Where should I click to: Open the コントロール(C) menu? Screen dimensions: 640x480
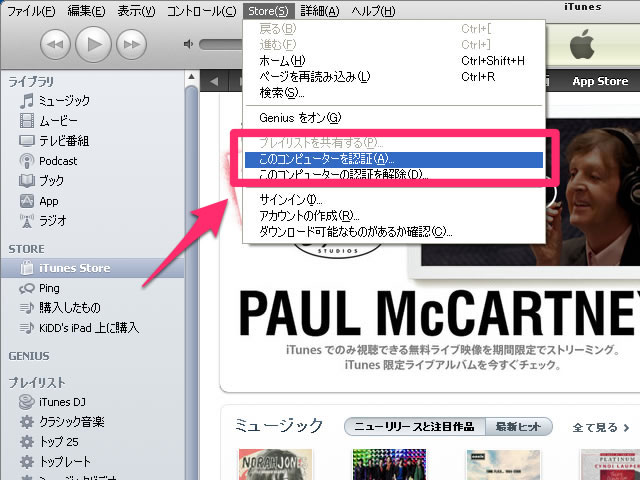201,11
